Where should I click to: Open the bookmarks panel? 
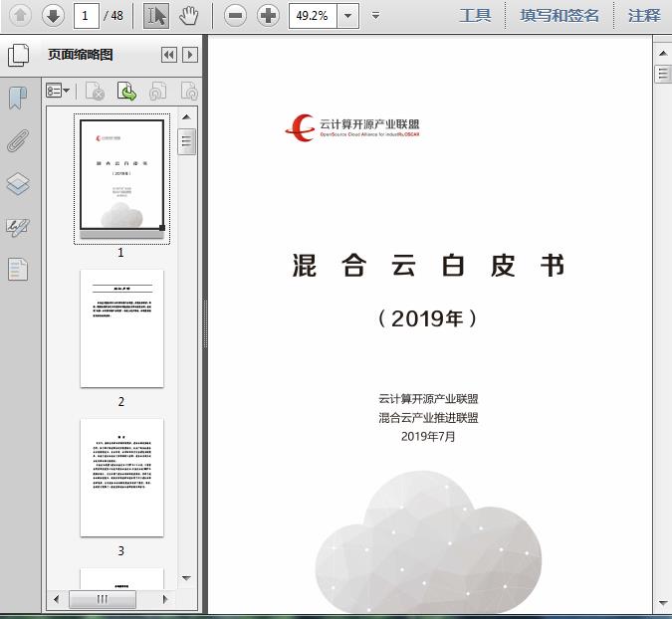18,98
